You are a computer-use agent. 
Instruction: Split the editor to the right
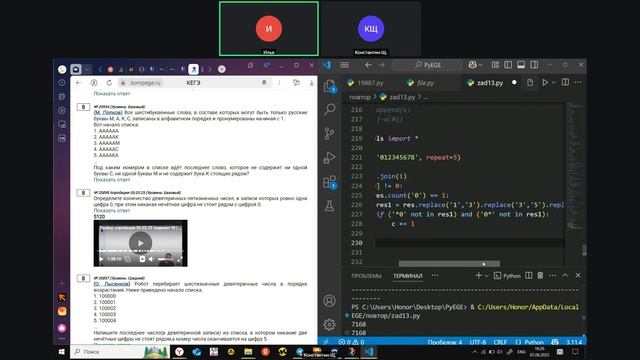click(x=565, y=82)
